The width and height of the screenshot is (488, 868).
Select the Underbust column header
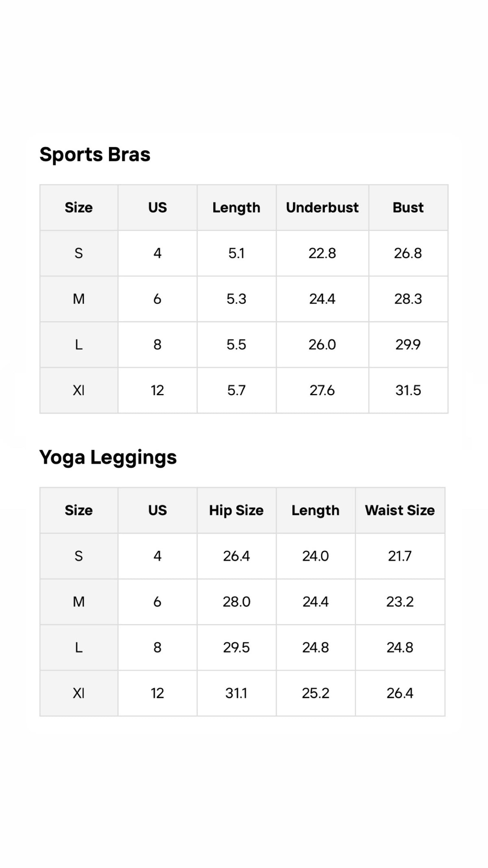click(322, 208)
